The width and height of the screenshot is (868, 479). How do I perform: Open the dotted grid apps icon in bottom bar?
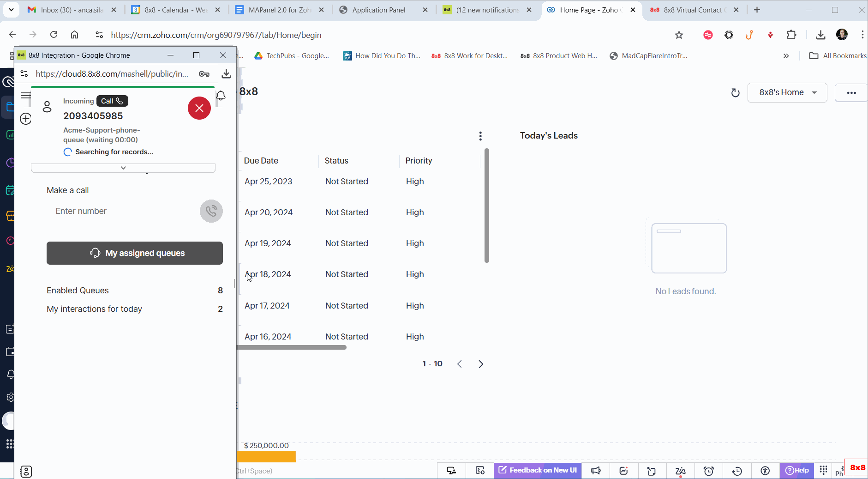[824, 470]
